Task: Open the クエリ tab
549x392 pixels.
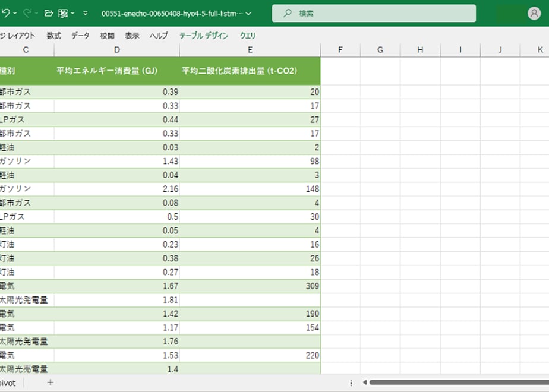Action: click(x=248, y=36)
